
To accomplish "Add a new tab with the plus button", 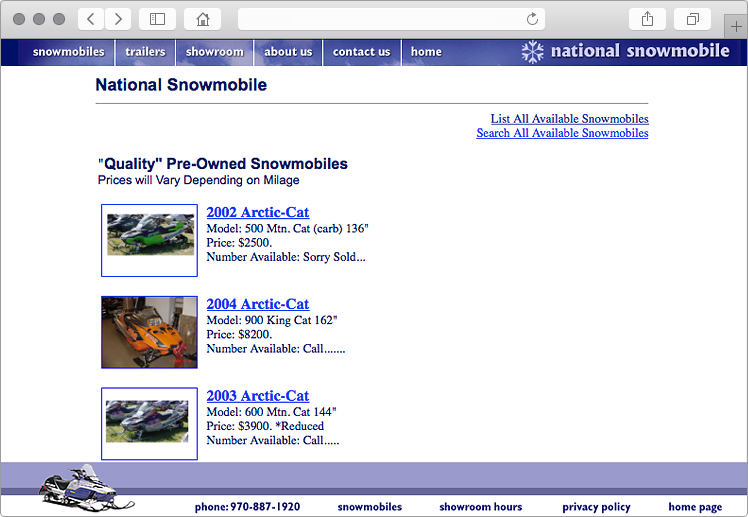I will point(736,27).
